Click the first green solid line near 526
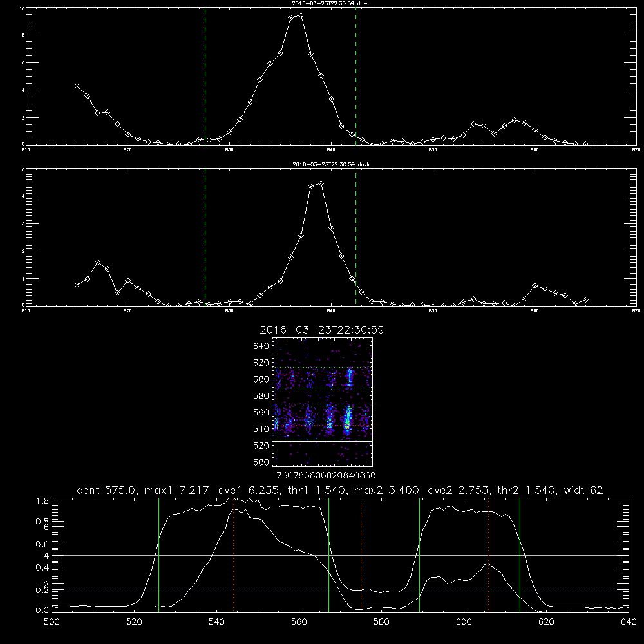644x644 pixels. coord(158,555)
